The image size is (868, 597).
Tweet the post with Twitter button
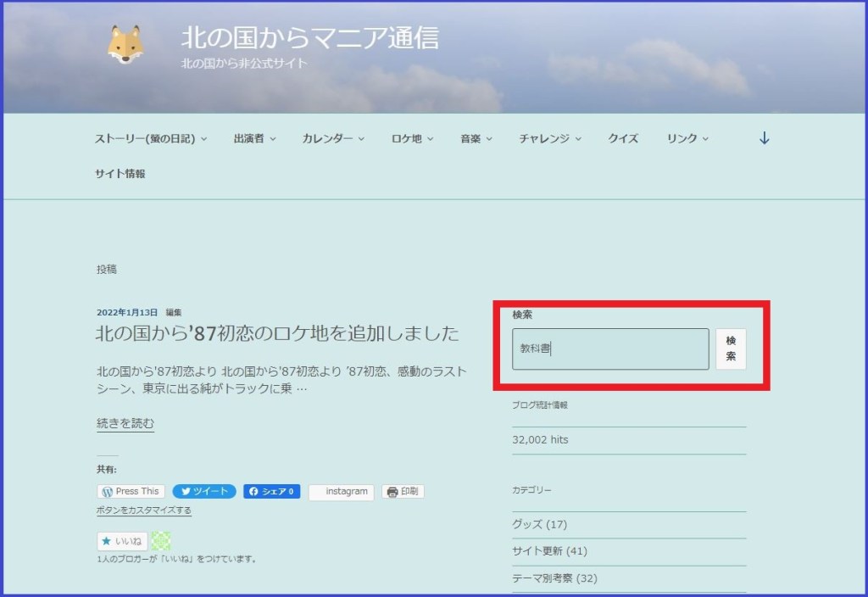pos(203,492)
